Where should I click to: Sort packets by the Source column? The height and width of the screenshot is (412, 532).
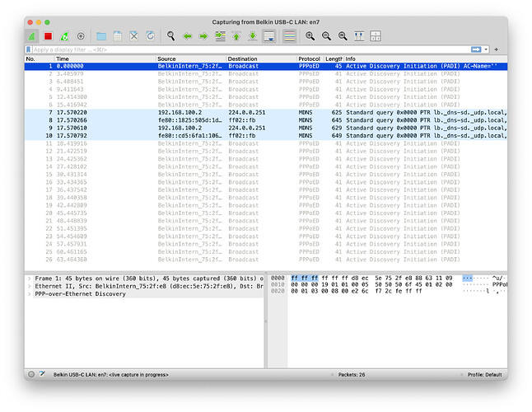(x=167, y=59)
